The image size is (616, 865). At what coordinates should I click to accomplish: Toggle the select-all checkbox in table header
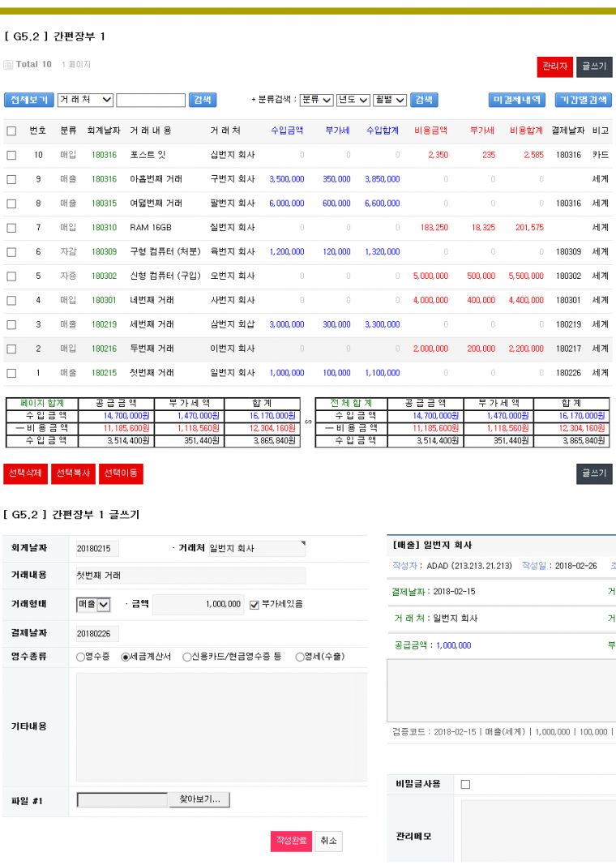pyautogui.click(x=11, y=131)
